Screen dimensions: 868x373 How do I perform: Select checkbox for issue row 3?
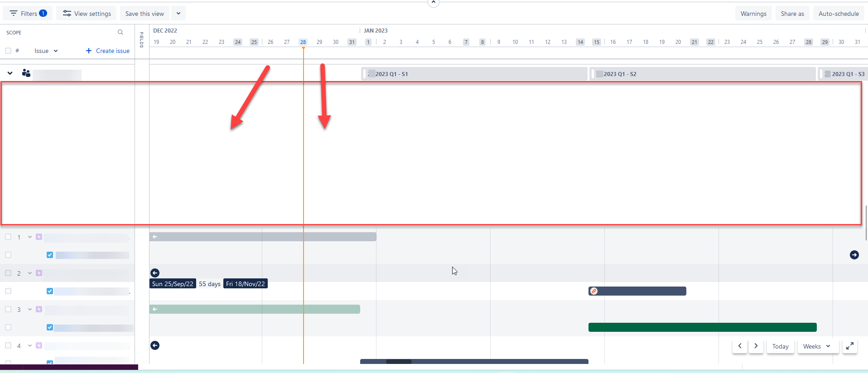coord(8,309)
